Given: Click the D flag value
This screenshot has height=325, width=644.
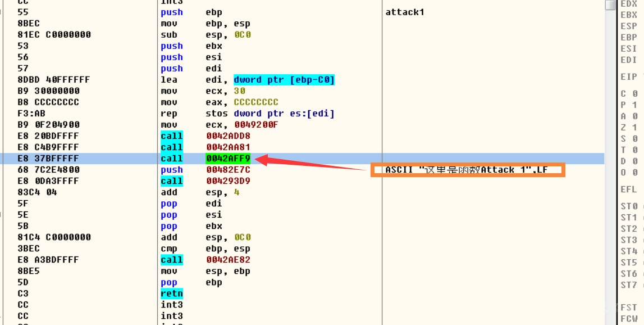Looking at the screenshot, I should point(635,161).
